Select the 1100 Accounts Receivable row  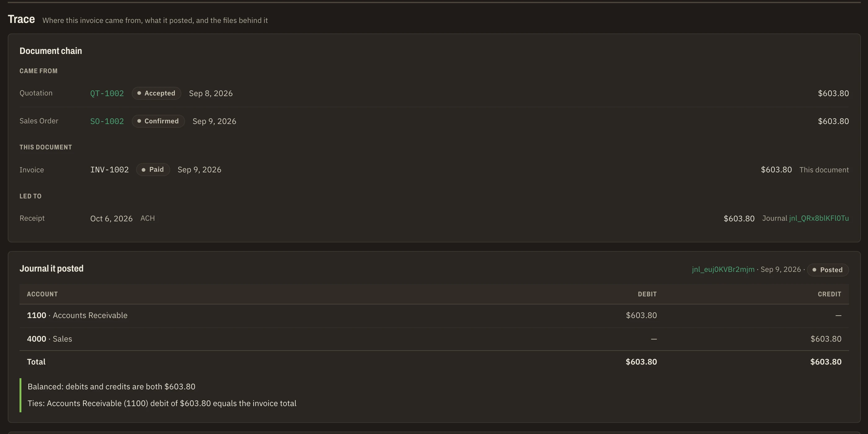click(434, 316)
